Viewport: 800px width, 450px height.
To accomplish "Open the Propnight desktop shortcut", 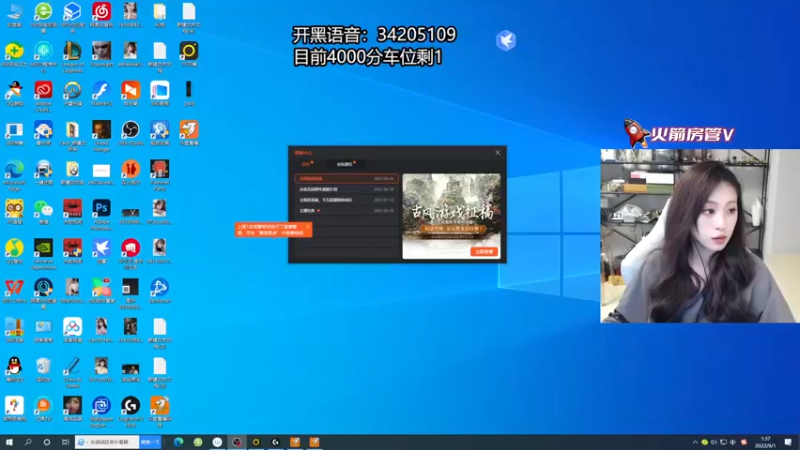I will coord(102,55).
